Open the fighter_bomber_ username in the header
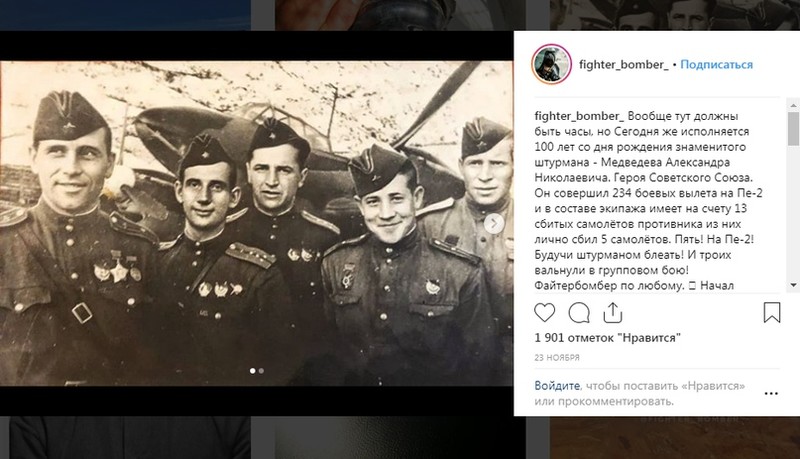This screenshot has height=459, width=800. tap(623, 65)
